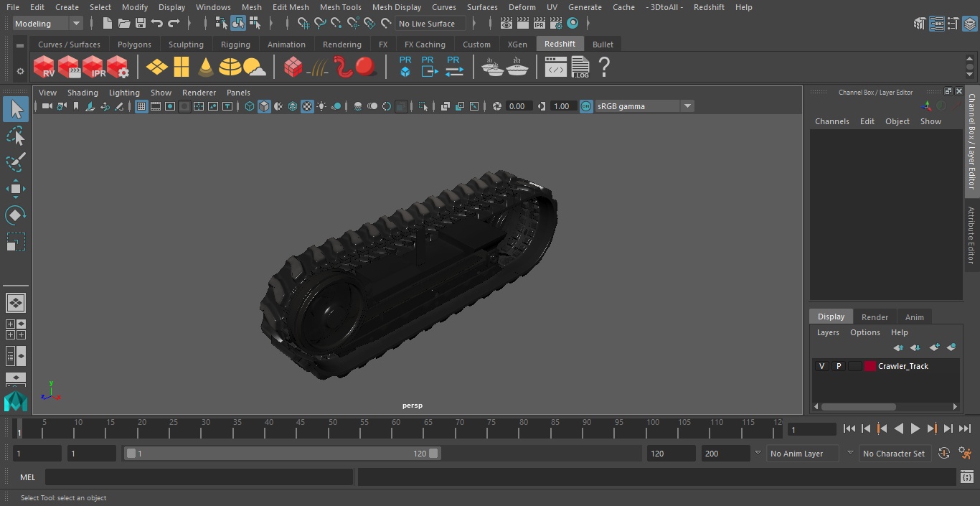The height and width of the screenshot is (506, 980).
Task: Click the Crawler_Track layer color swatch
Action: [x=870, y=366]
